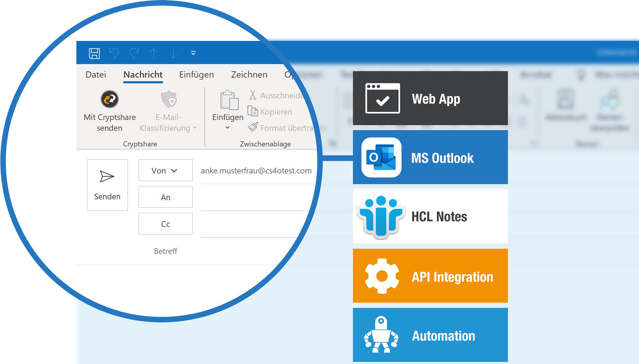The image size is (639, 364).
Task: Click the Kopieren copy icon
Action: coord(253,111)
